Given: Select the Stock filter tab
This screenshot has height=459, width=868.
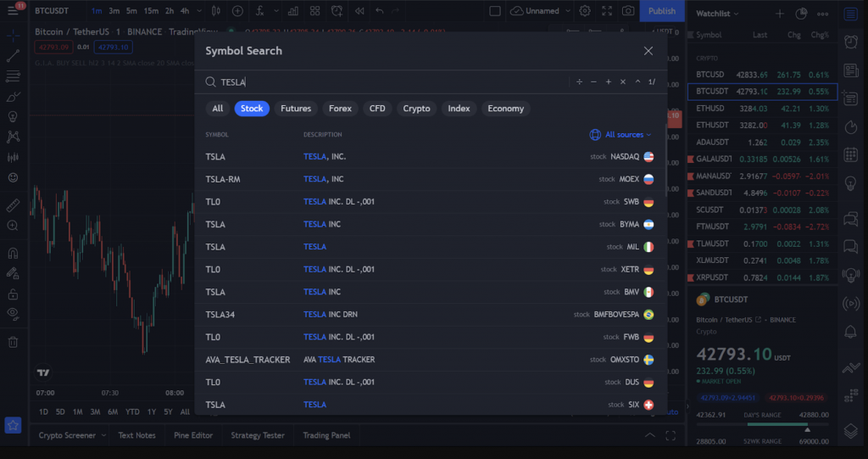Looking at the screenshot, I should click(252, 109).
